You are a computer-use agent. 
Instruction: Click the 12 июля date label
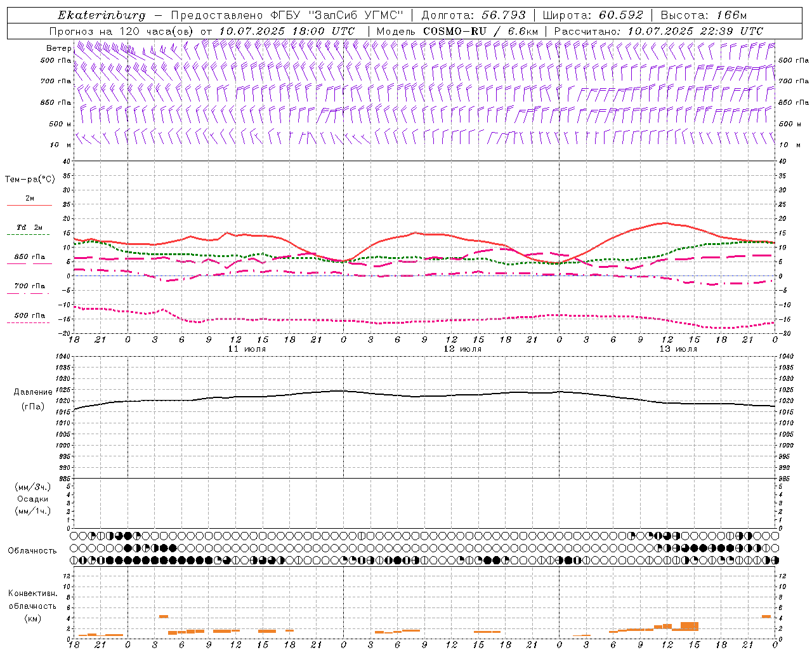[x=462, y=349]
